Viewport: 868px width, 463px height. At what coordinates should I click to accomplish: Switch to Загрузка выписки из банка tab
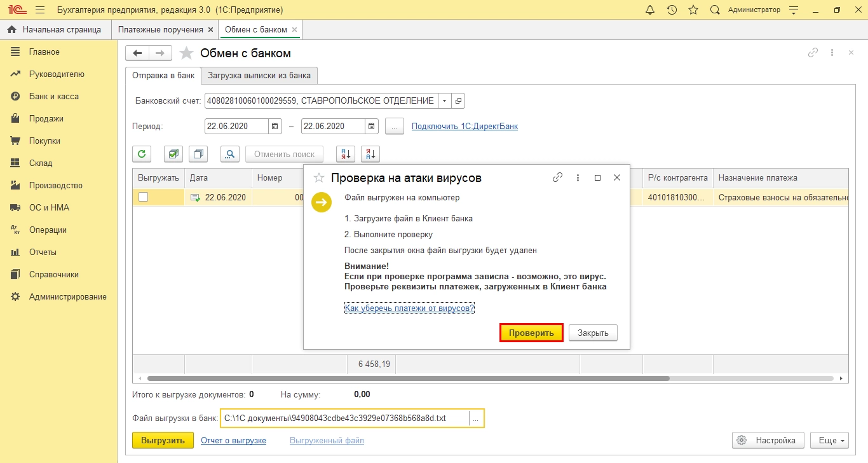(x=259, y=75)
